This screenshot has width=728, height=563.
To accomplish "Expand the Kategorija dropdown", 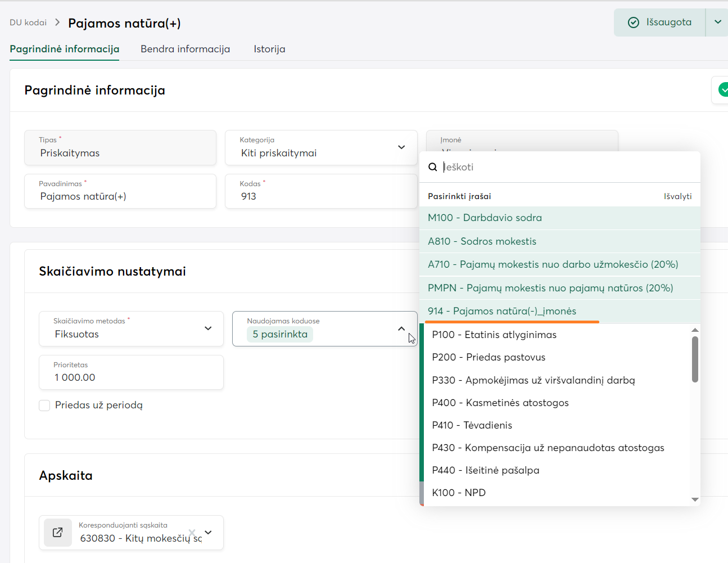I will (x=401, y=147).
